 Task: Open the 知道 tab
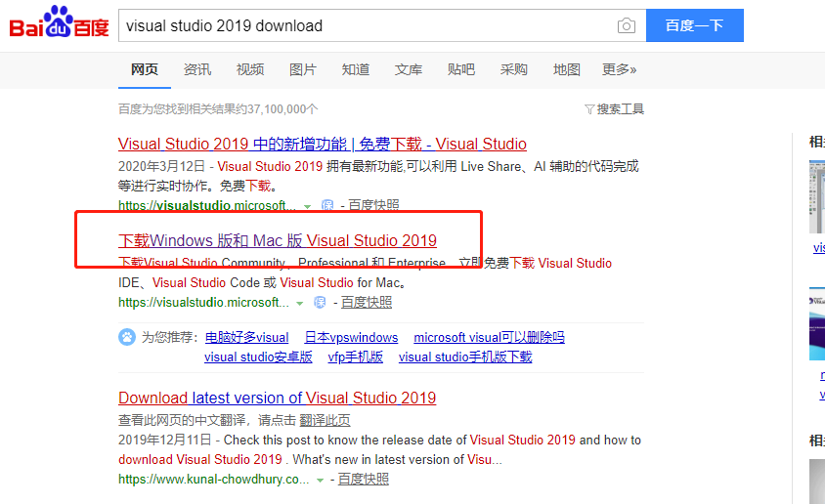[x=356, y=69]
